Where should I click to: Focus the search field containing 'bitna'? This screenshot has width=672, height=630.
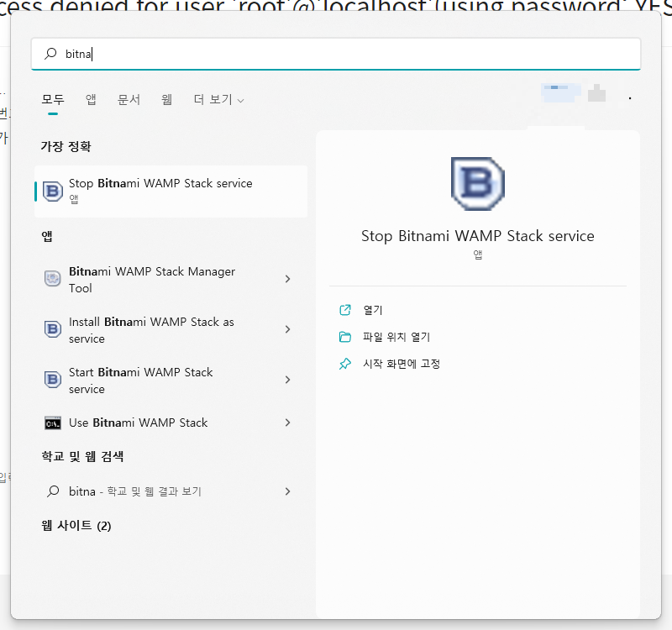335,54
